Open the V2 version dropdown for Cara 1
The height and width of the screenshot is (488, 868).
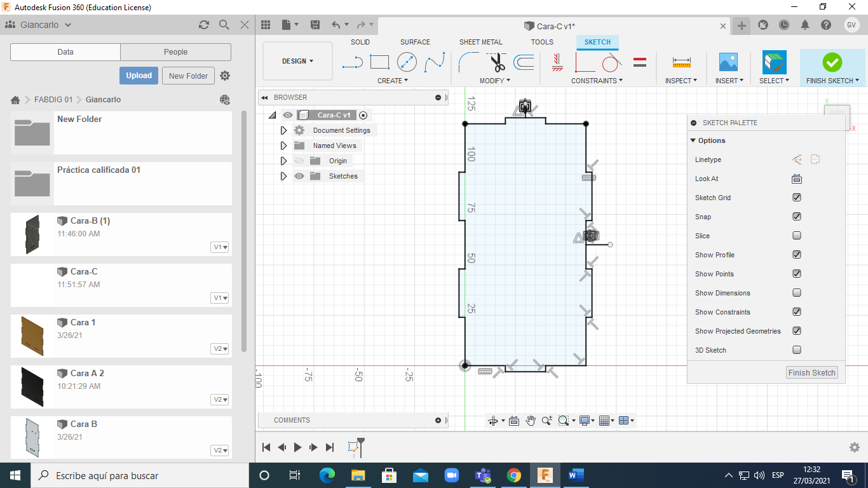click(220, 349)
